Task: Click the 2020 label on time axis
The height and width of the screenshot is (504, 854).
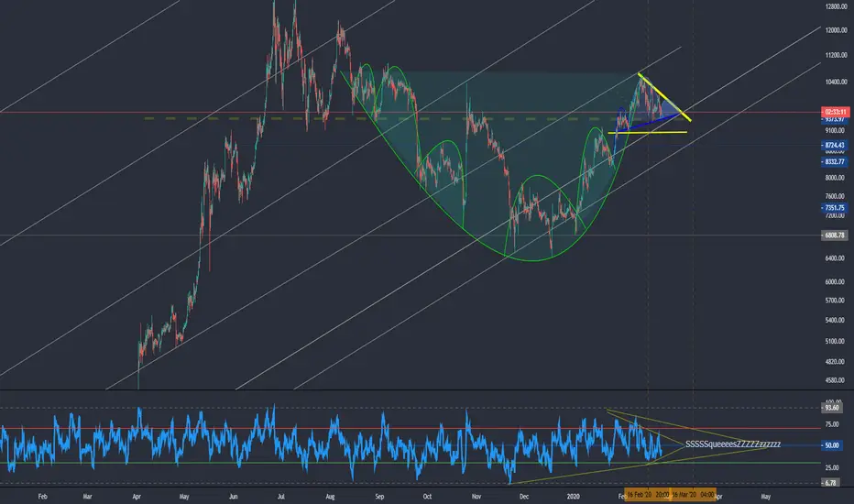Action: click(x=573, y=497)
